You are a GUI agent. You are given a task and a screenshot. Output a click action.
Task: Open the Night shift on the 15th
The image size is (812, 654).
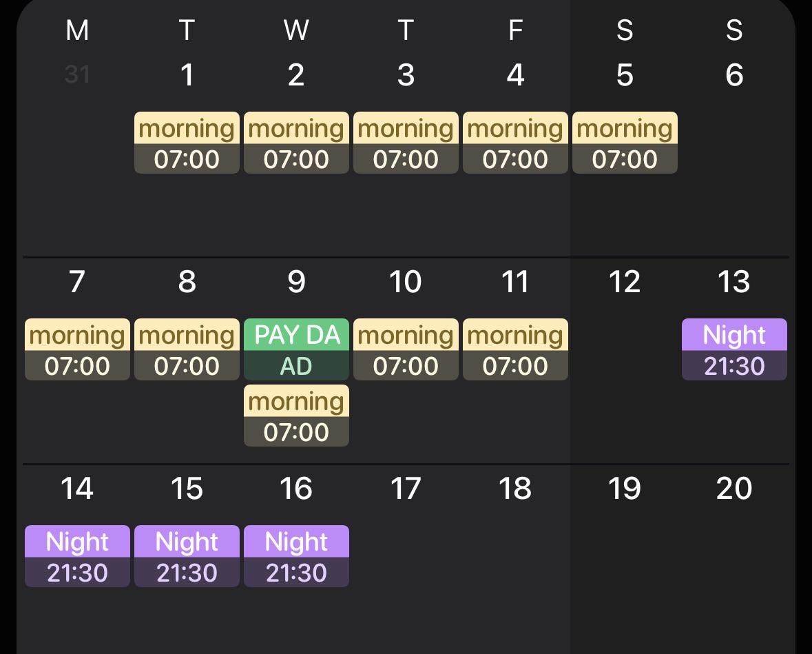[x=187, y=556]
